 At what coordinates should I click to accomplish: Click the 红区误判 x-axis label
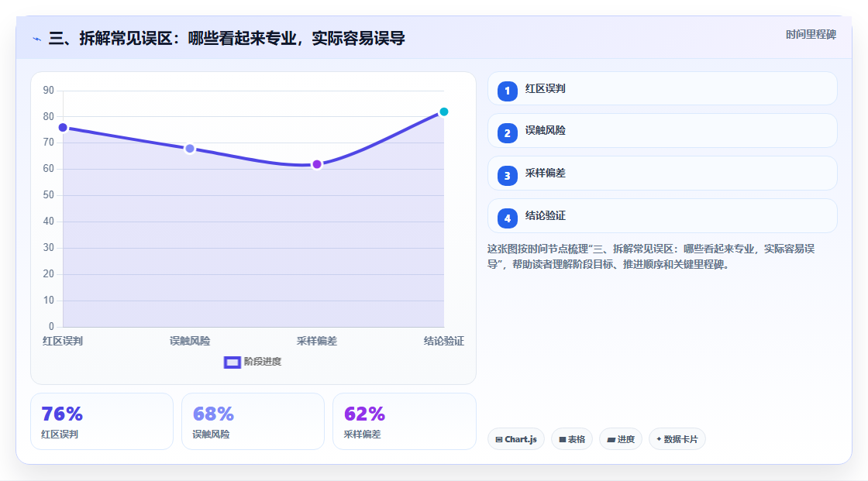(63, 341)
